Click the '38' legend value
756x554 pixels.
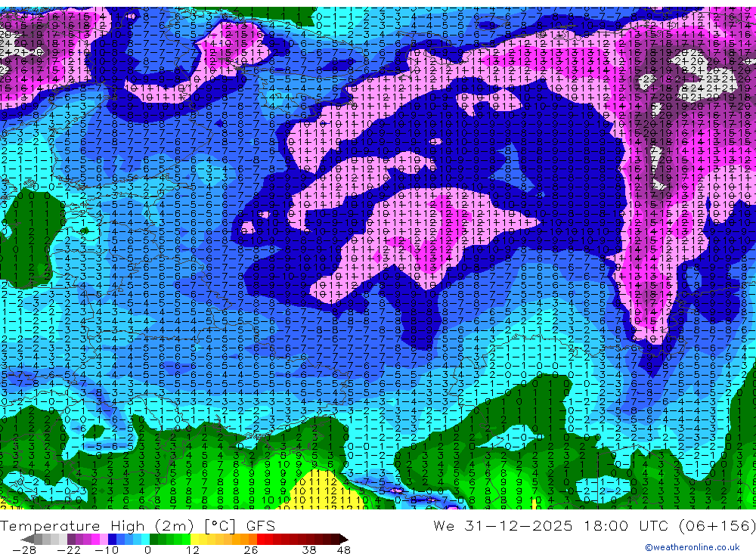coord(309,550)
